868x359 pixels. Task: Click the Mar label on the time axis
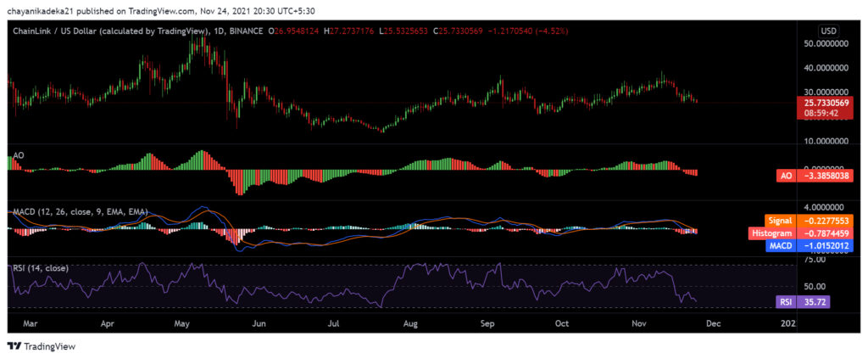(32, 323)
